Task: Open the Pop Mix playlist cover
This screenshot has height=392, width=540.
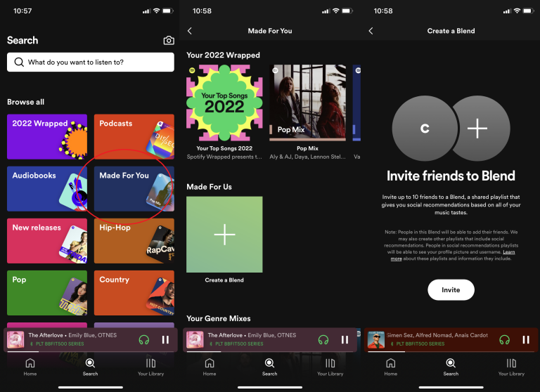Action: pos(307,103)
